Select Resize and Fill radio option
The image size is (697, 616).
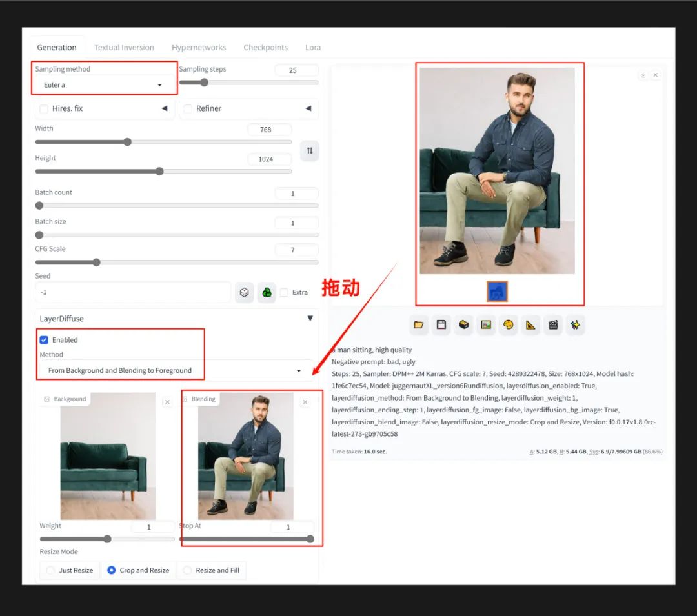click(x=212, y=570)
